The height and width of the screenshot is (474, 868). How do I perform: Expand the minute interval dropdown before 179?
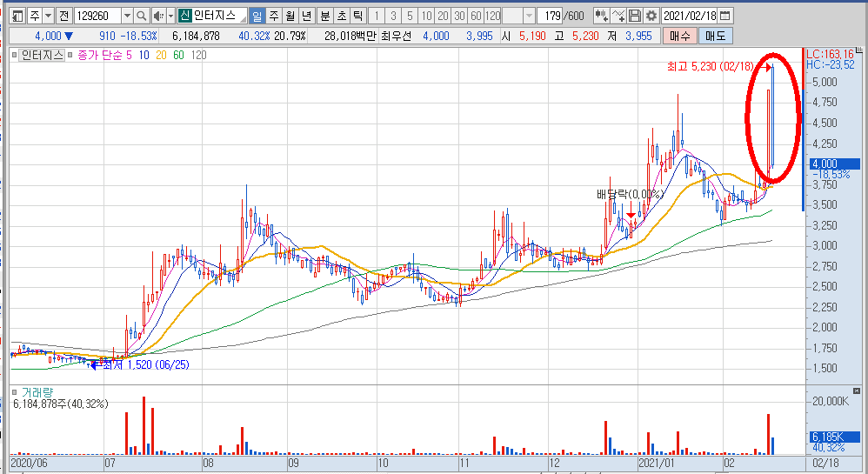(x=529, y=16)
